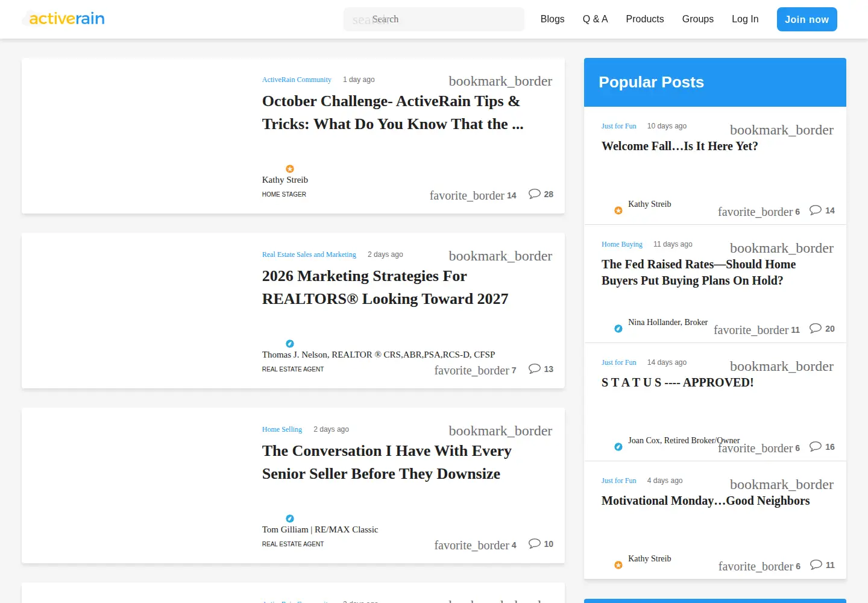
Task: Open comments on Fed Raised Rates post
Action: click(822, 329)
